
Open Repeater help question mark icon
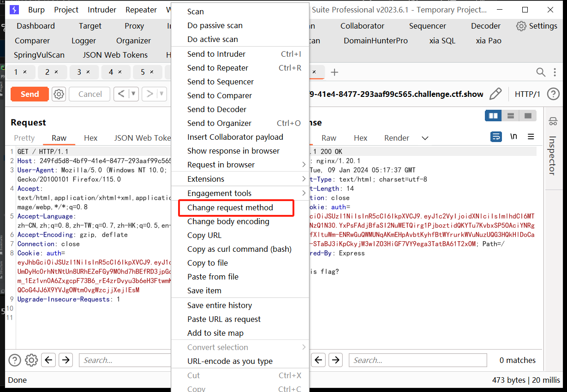tap(553, 94)
